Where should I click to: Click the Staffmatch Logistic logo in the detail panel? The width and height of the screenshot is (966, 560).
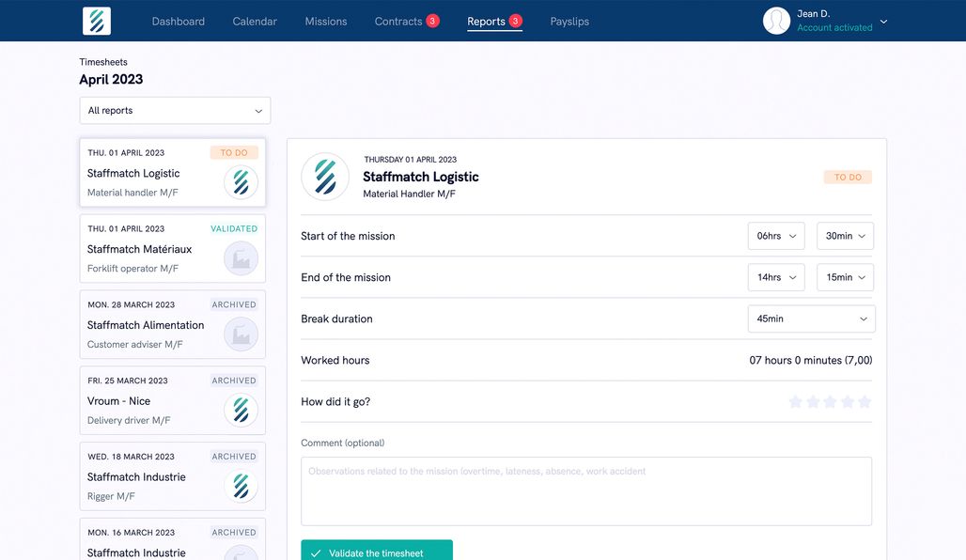tap(324, 177)
